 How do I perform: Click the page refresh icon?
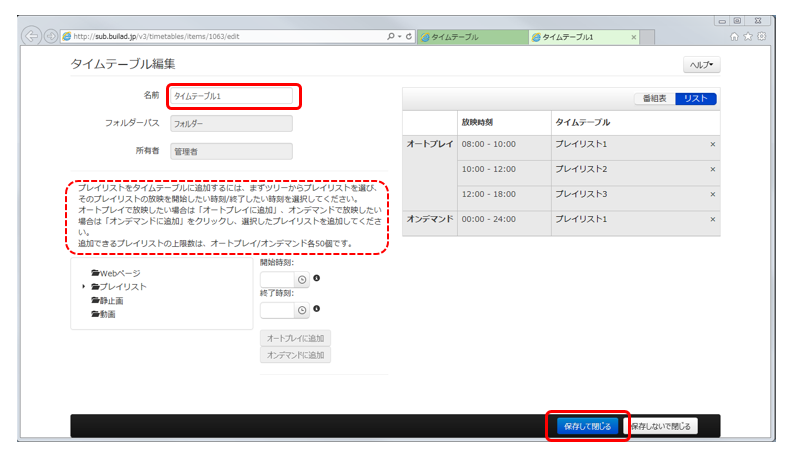(409, 36)
